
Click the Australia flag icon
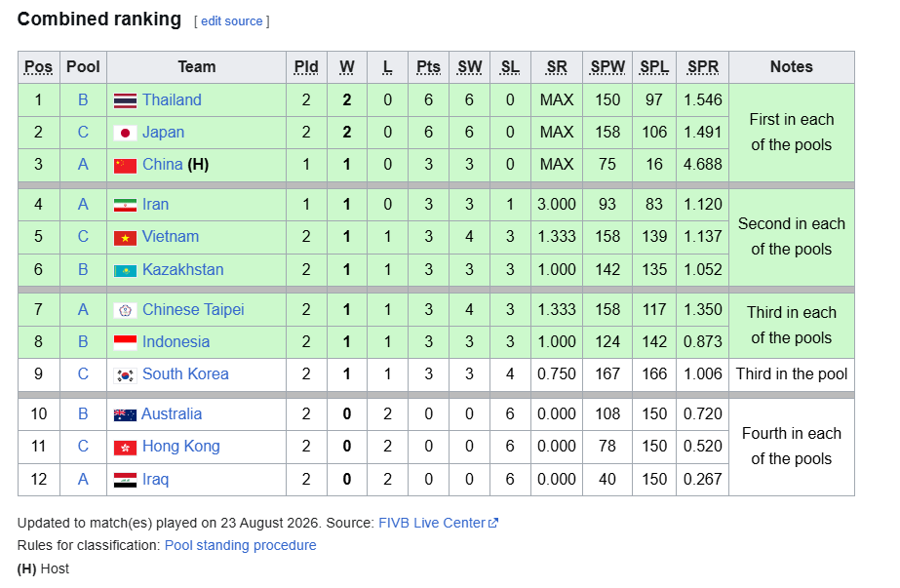point(125,414)
